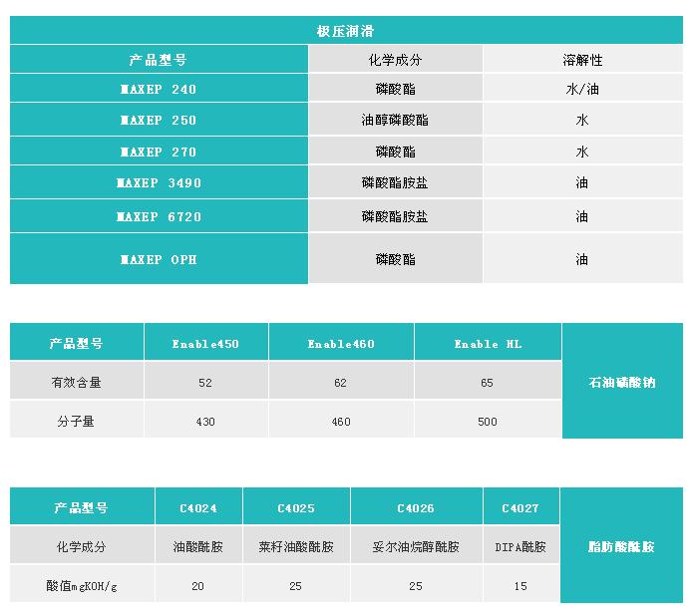This screenshot has height=616, width=690.
Task: Click the 脂肪酸酰胺 category cell
Action: [x=621, y=545]
